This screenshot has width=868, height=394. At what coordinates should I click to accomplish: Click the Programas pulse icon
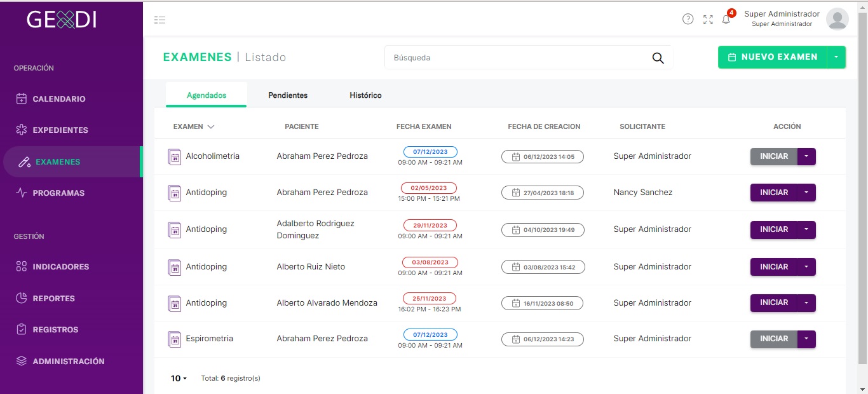click(22, 193)
